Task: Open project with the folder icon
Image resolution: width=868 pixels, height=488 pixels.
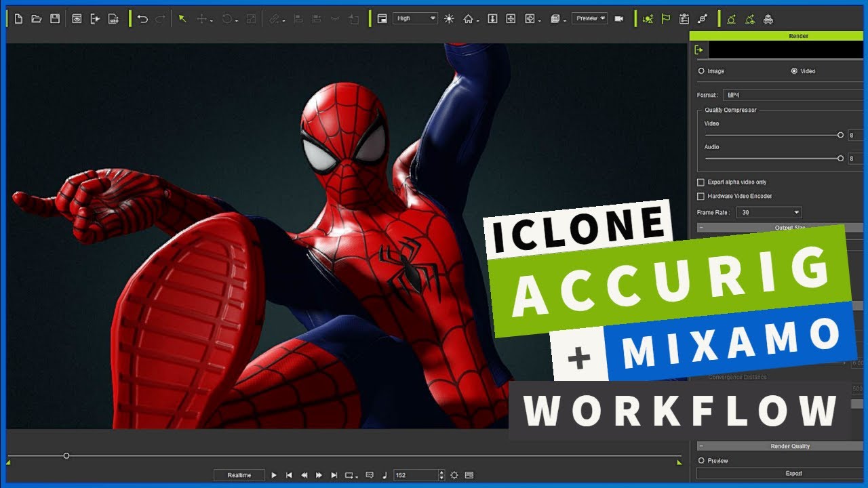Action: pyautogui.click(x=37, y=19)
